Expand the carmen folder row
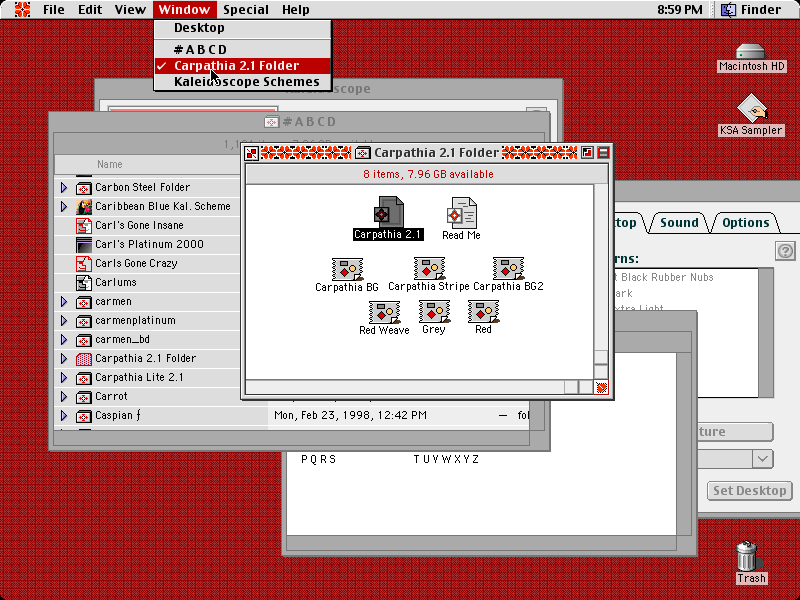Image resolution: width=800 pixels, height=600 pixels. tap(64, 302)
